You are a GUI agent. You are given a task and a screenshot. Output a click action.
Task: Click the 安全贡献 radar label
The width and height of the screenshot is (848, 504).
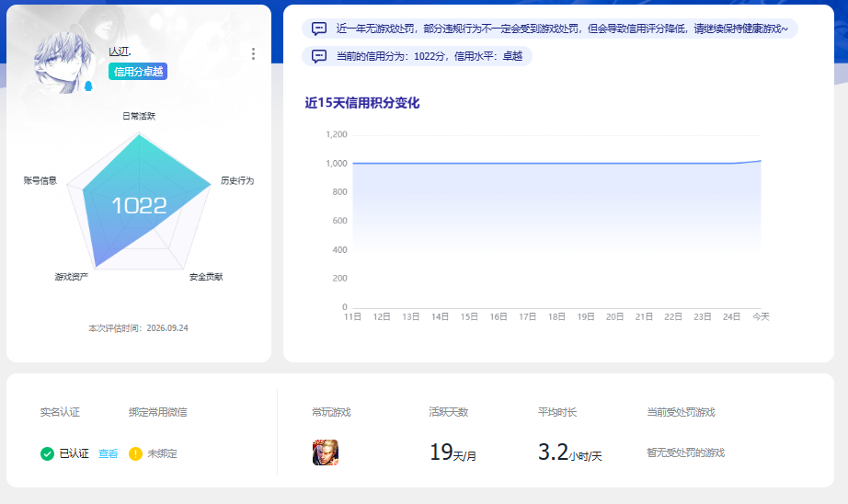pos(206,277)
